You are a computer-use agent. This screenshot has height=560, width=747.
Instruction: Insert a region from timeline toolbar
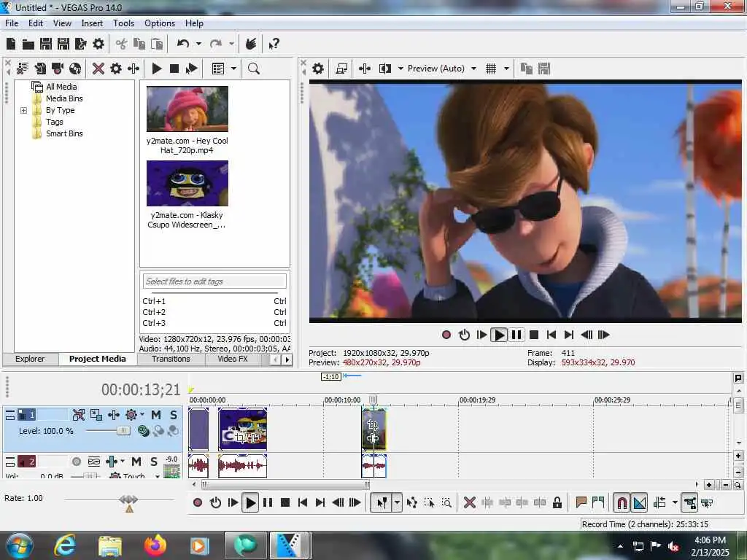(598, 502)
